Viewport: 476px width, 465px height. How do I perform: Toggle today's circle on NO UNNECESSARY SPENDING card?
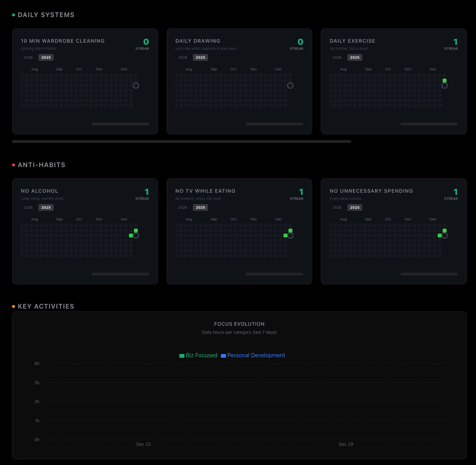pyautogui.click(x=444, y=235)
